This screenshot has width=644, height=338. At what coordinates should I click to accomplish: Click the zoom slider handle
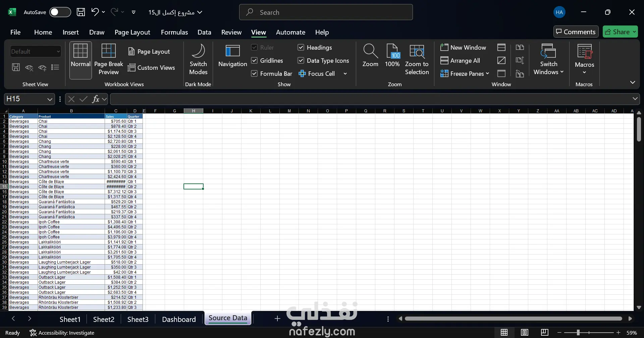[578, 333]
